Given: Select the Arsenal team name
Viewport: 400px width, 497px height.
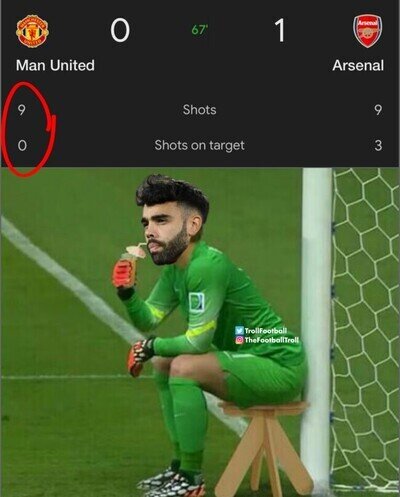Looking at the screenshot, I should (358, 65).
